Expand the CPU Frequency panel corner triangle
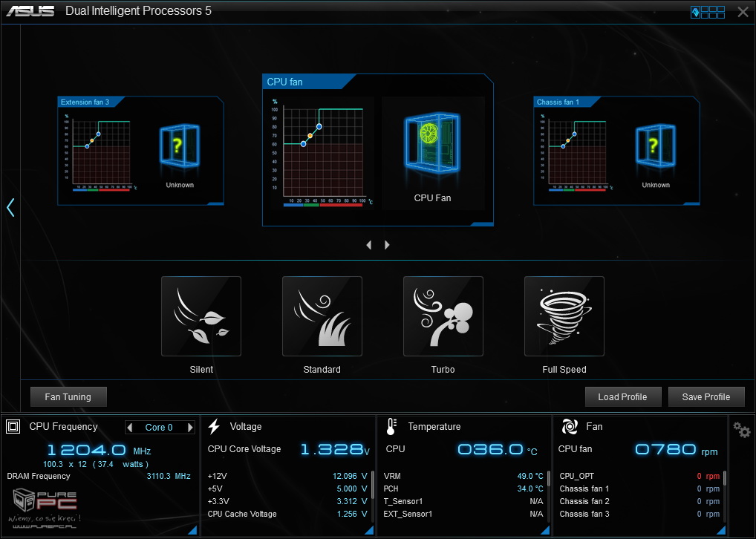Screen dimensions: 756x539 coord(192,530)
